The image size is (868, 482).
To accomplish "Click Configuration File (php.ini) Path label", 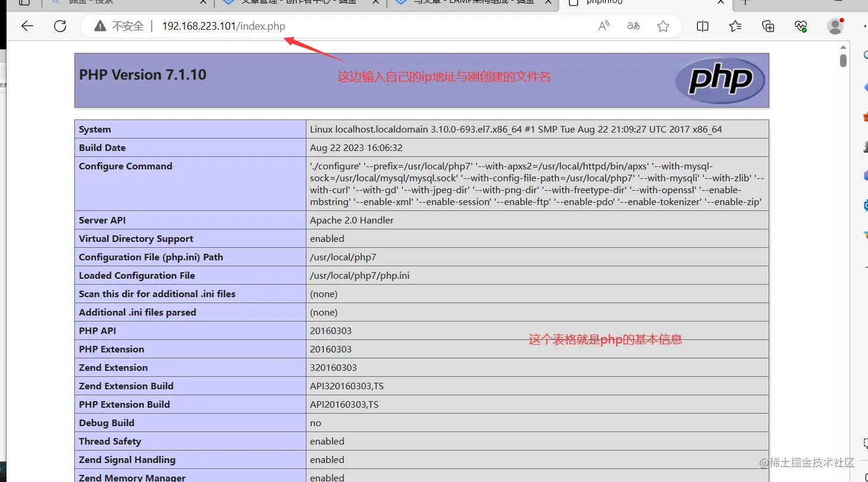I will pos(151,257).
